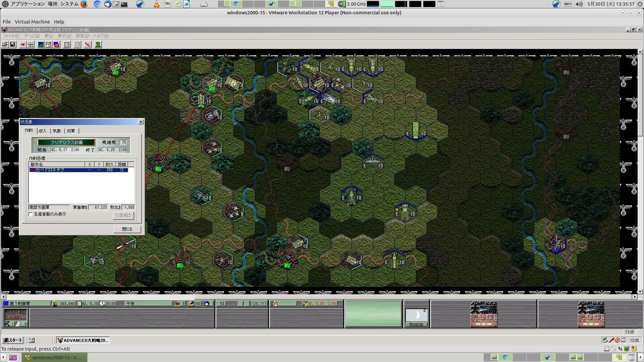Screen dimensions: 644x362
Task: Click the clock time icon in status bar
Action: (x=102, y=304)
